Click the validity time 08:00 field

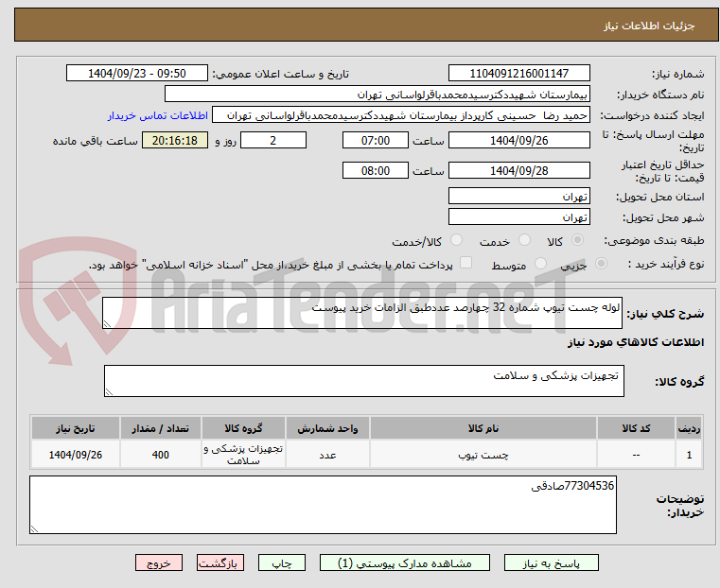[x=376, y=170]
